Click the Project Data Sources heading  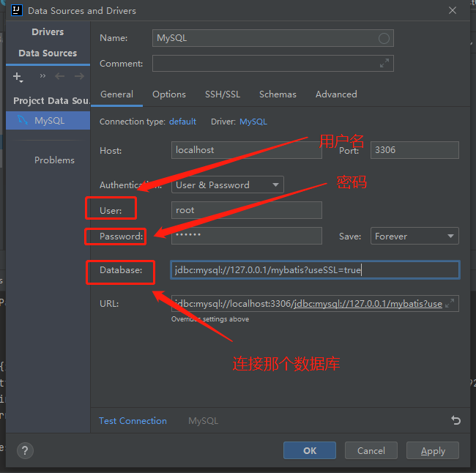click(x=51, y=101)
